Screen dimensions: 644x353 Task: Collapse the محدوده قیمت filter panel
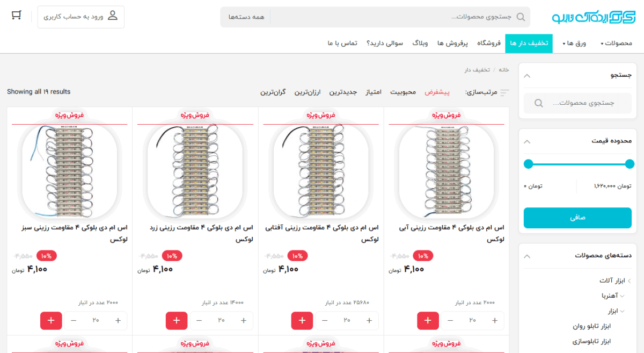coord(527,142)
